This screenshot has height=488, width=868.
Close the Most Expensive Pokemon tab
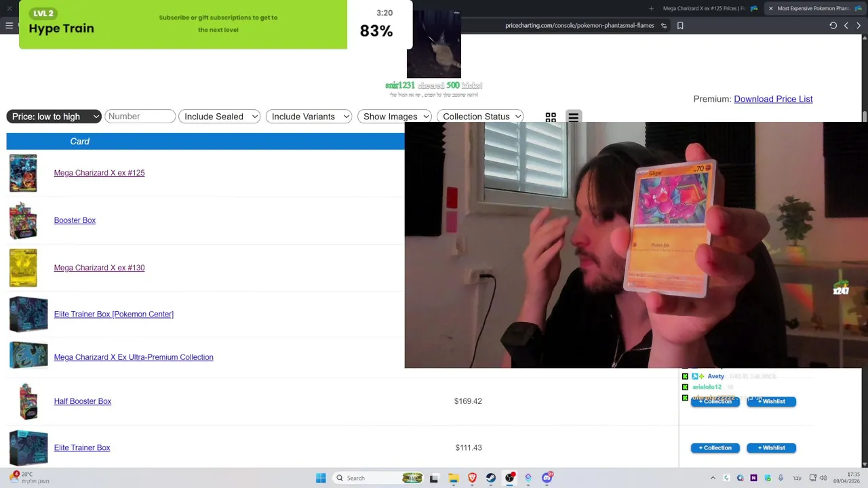coord(770,8)
